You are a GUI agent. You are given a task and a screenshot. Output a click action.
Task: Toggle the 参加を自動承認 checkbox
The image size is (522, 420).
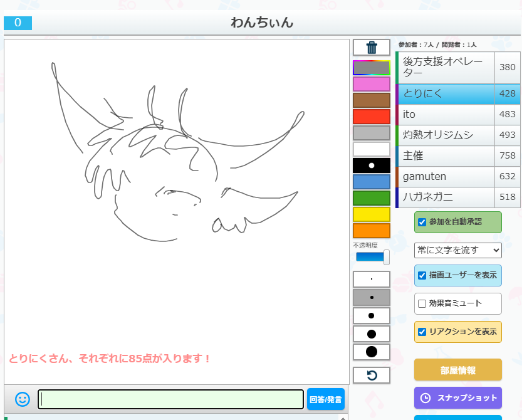(422, 222)
